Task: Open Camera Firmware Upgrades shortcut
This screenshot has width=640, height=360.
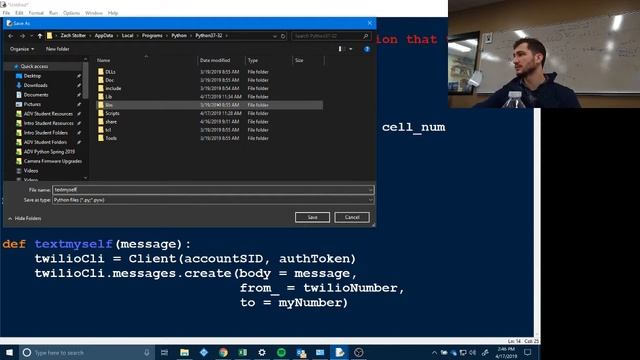Action: click(52, 161)
